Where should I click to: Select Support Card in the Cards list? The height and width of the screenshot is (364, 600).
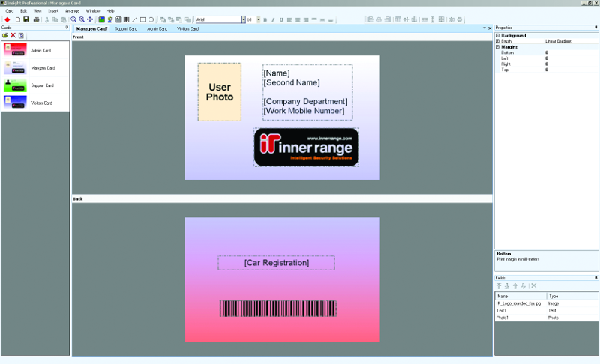[41, 85]
